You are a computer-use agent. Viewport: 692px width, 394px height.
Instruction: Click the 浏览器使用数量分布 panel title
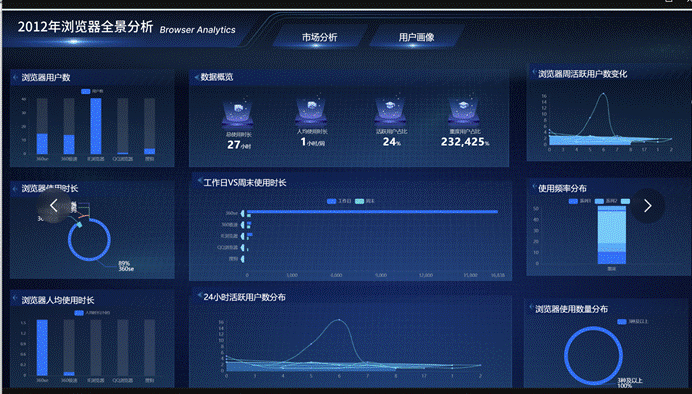(572, 309)
